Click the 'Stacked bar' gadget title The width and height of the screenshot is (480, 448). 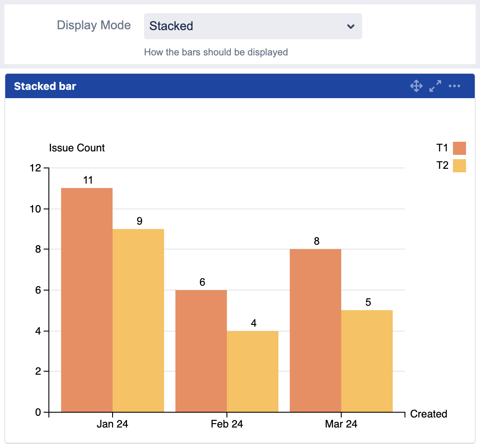coord(45,86)
